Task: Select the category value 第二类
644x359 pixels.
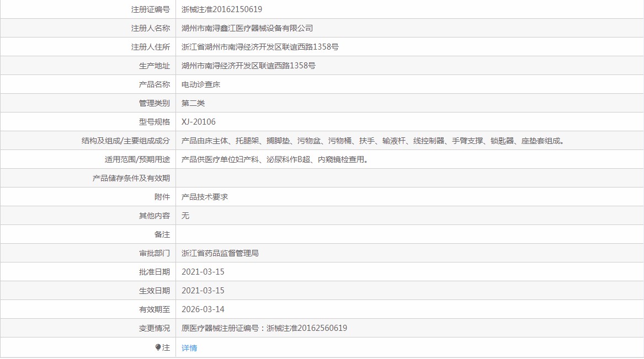Action: [193, 103]
